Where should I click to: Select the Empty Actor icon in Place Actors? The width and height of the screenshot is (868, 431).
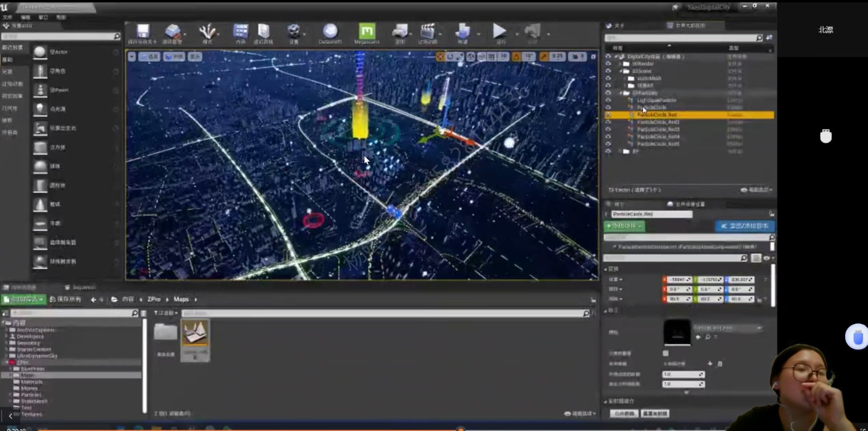click(x=40, y=52)
